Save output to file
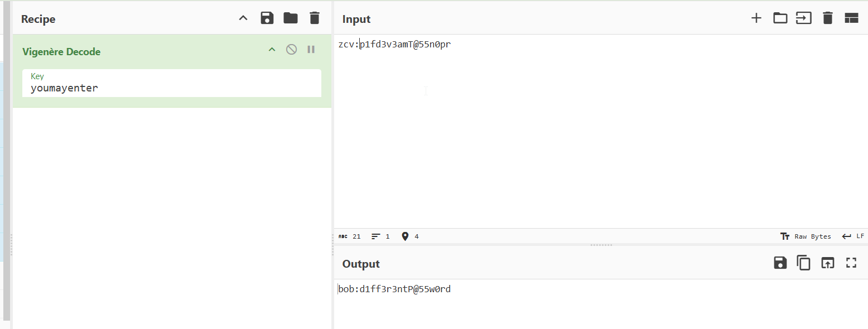This screenshot has width=868, height=329. point(780,263)
